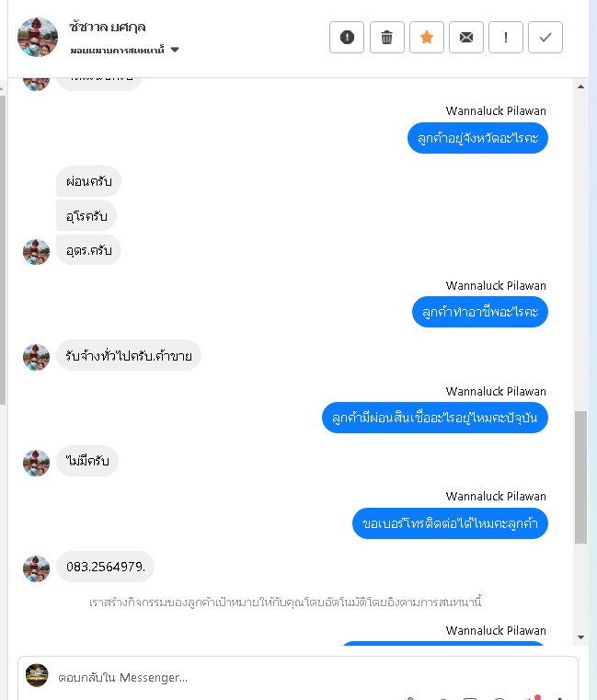The width and height of the screenshot is (597, 700).
Task: Click the chat scrollbar down arrow
Action: pyautogui.click(x=580, y=637)
